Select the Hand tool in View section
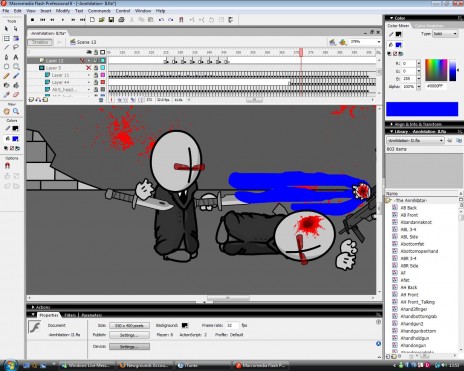 pos(6,111)
